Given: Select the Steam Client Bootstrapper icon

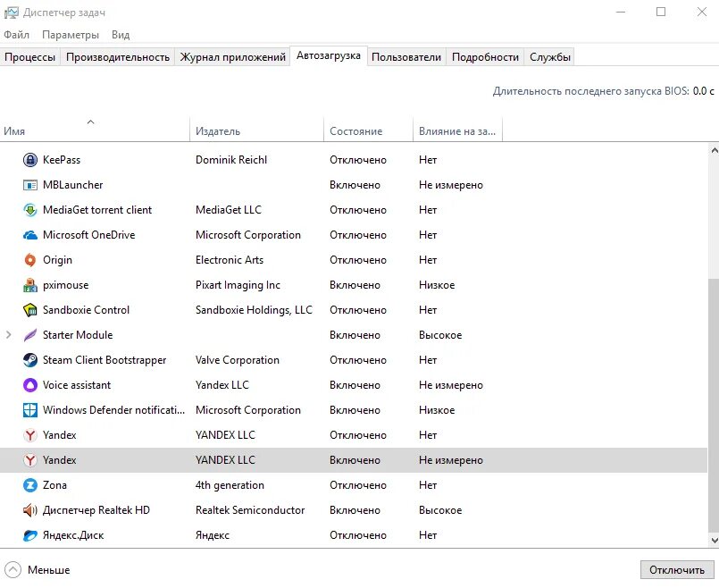Looking at the screenshot, I should coord(30,360).
